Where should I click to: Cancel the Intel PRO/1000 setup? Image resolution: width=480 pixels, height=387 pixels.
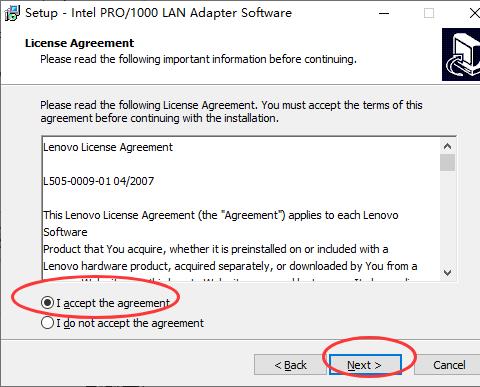449,365
